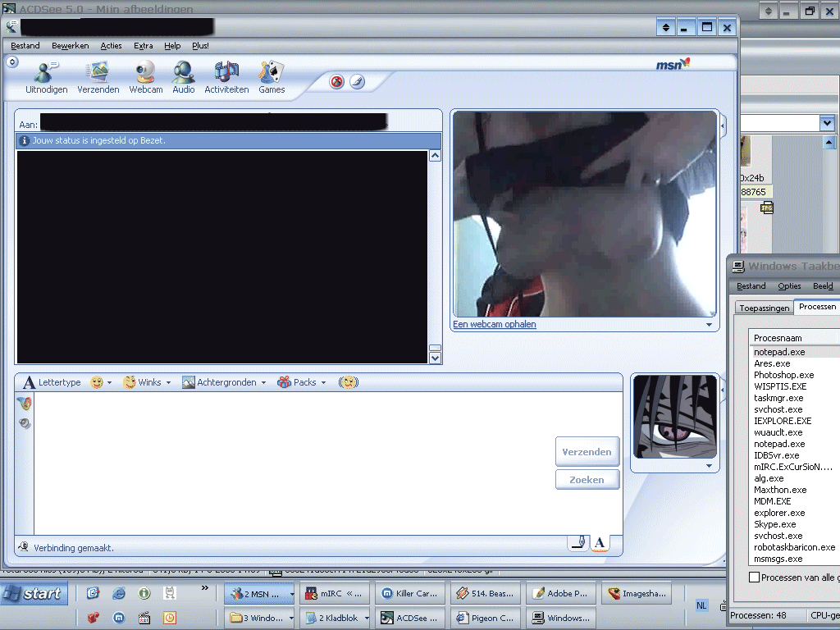The image size is (840, 630).
Task: Start an Audio conversation
Action: (x=183, y=75)
